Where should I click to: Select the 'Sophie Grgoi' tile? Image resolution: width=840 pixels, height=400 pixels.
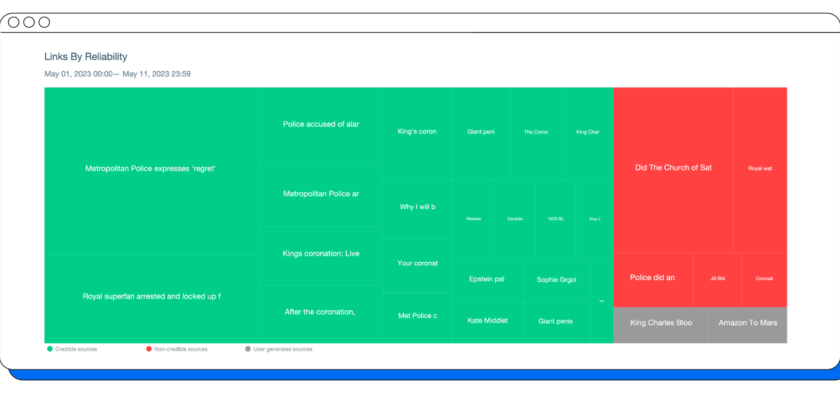tap(556, 279)
